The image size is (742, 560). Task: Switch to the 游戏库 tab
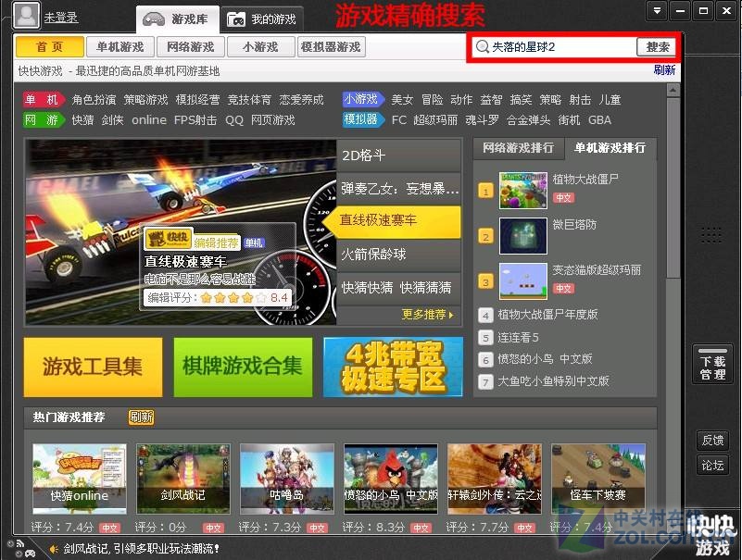click(x=177, y=19)
